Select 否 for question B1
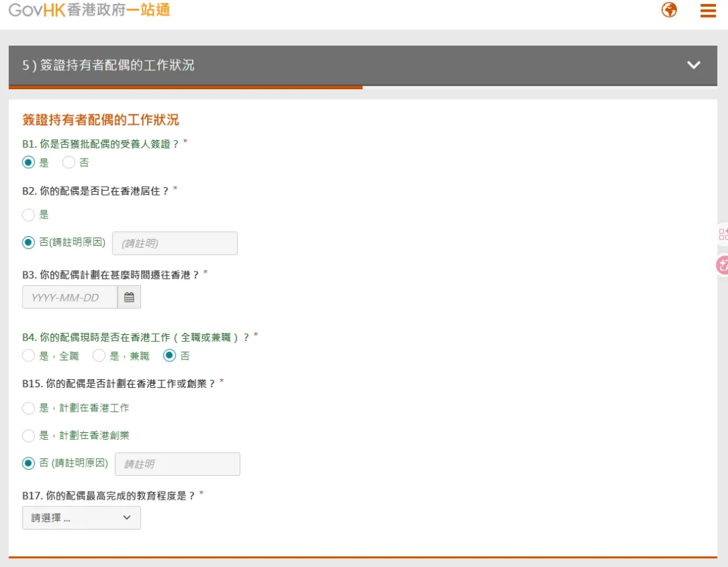Screen dimensions: 728x567 tap(69, 163)
